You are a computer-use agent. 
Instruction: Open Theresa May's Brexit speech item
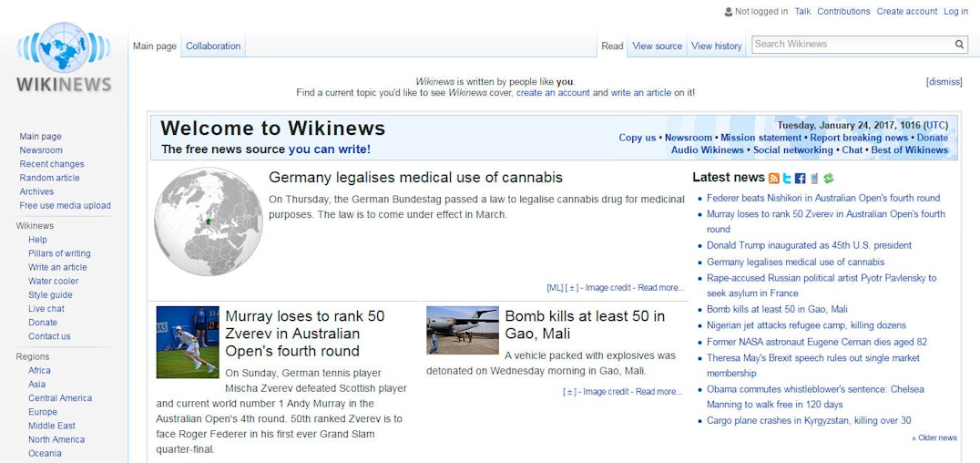[x=813, y=365]
